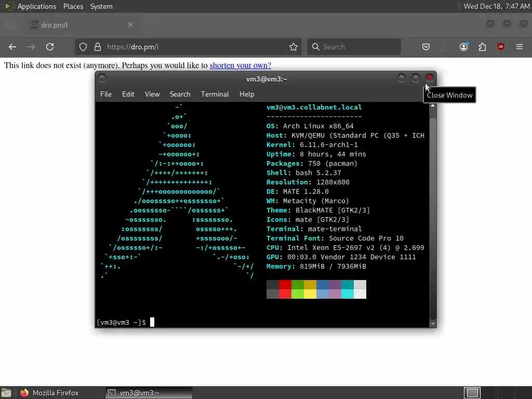
Task: Open the extensions puzzle icon
Action: 482,47
